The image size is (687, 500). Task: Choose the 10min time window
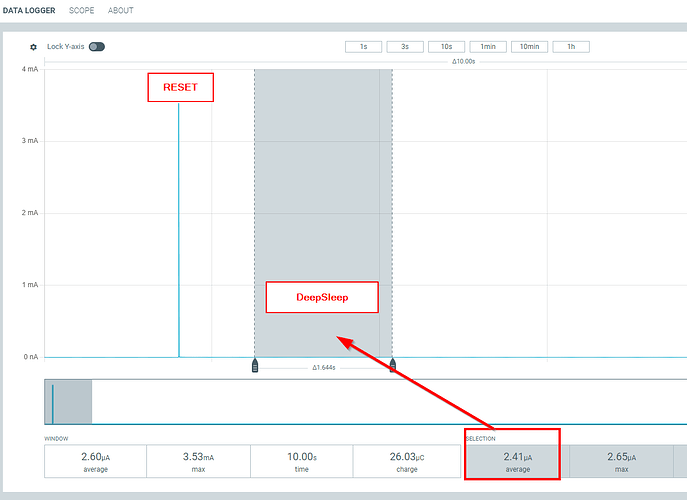[529, 47]
